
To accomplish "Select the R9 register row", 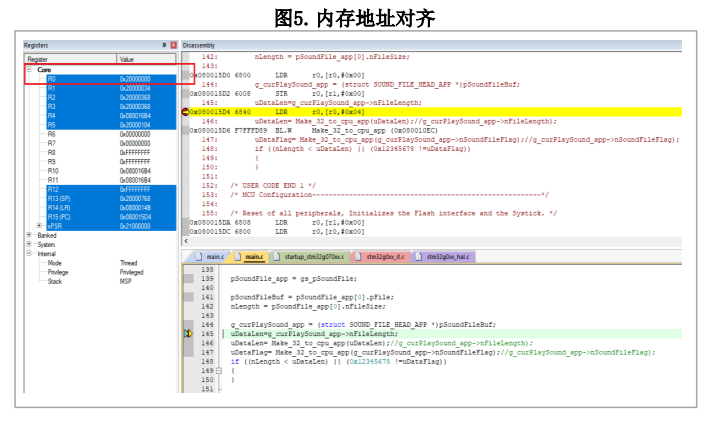I will click(111, 162).
